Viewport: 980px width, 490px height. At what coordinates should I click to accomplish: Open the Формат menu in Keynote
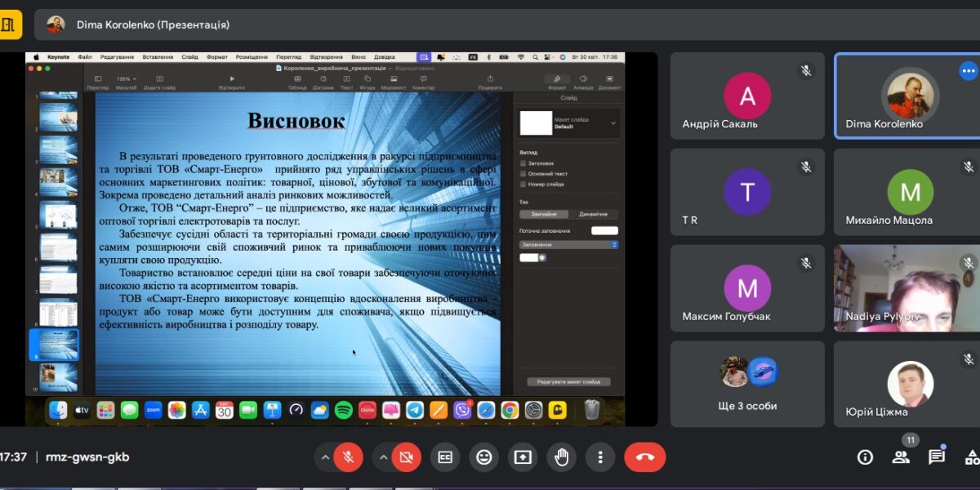(216, 57)
